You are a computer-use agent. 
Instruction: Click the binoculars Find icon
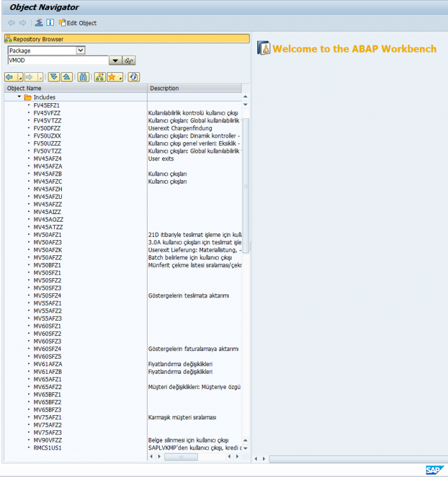tap(83, 77)
